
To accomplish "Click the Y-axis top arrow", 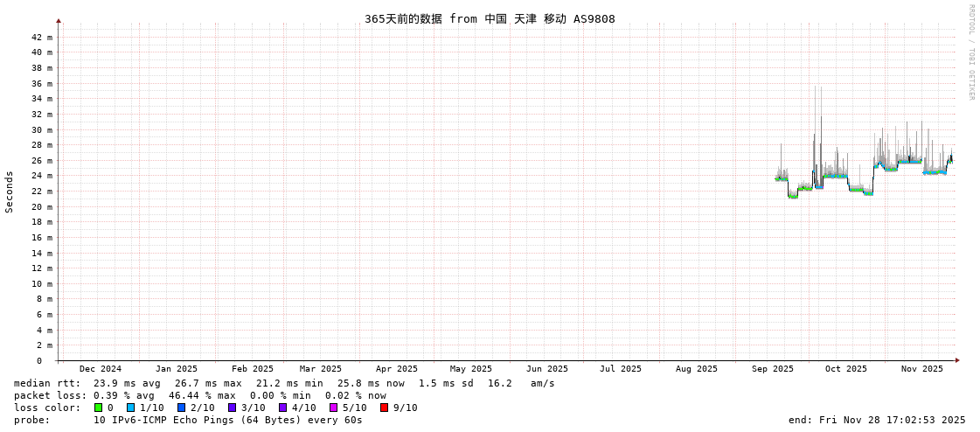I will 59,20.
